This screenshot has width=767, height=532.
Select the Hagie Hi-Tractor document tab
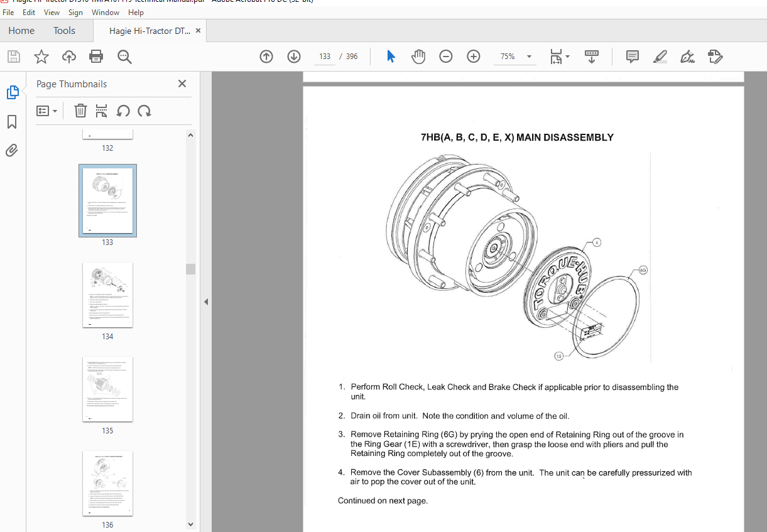[150, 30]
